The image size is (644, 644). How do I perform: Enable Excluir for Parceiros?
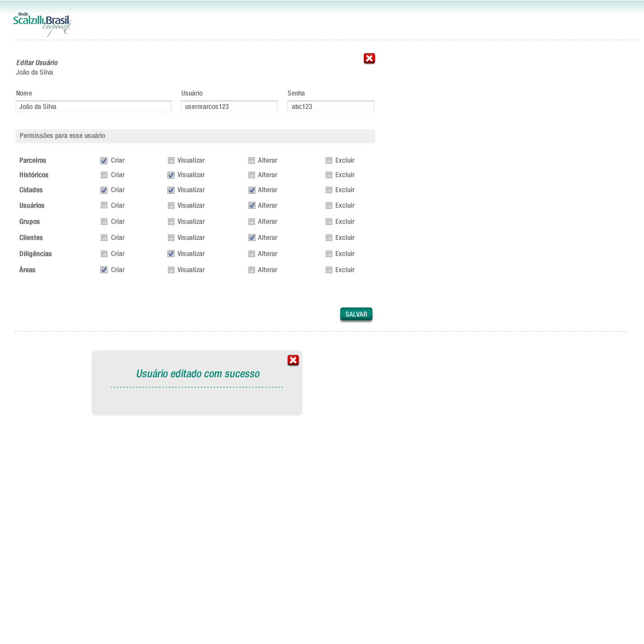pos(329,160)
